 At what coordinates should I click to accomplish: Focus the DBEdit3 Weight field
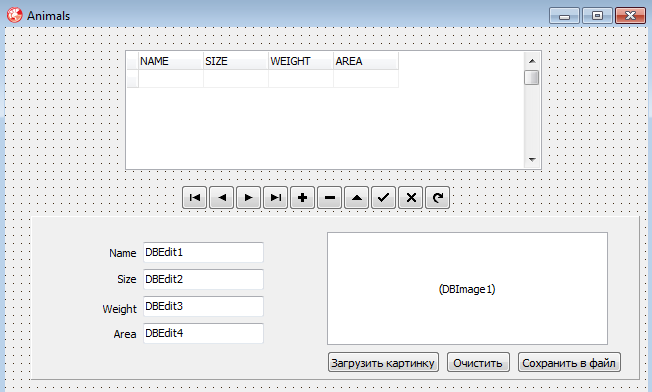point(203,306)
